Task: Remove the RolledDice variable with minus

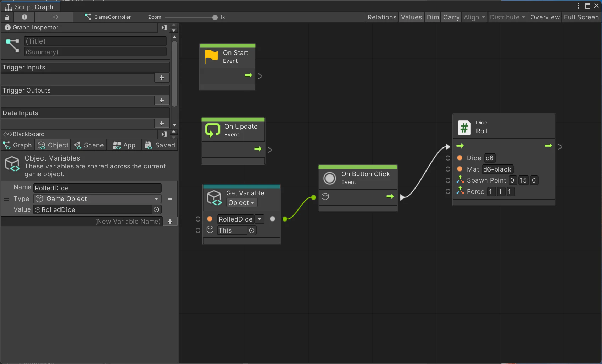Action: pos(170,199)
